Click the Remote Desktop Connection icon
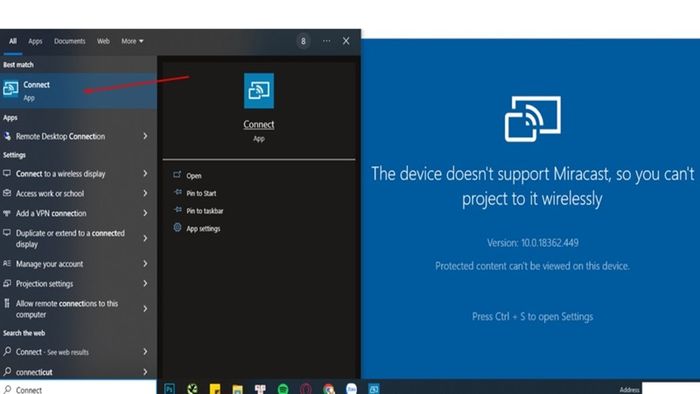Image resolution: width=700 pixels, height=394 pixels. tap(7, 136)
